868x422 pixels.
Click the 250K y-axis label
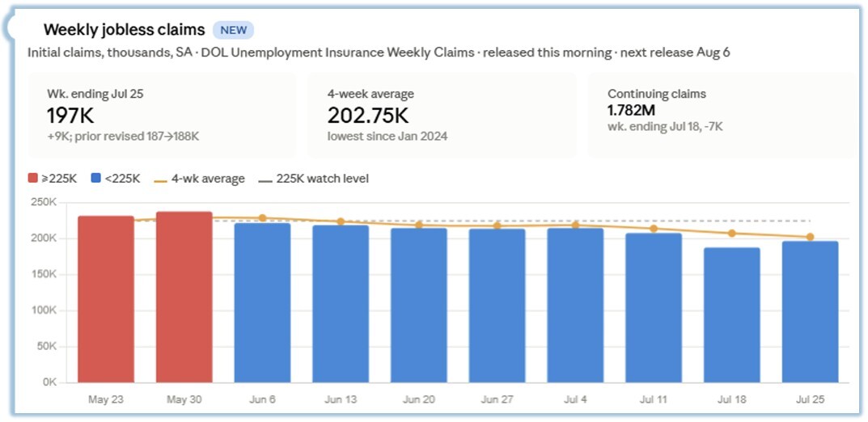point(43,202)
